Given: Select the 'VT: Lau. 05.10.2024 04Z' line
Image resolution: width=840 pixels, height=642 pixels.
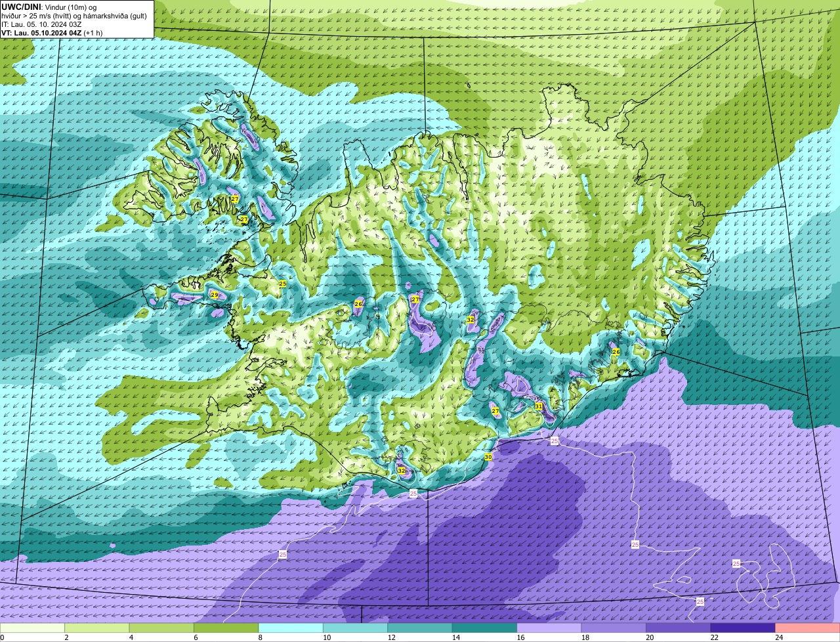Looking at the screenshot, I should click(41, 33).
